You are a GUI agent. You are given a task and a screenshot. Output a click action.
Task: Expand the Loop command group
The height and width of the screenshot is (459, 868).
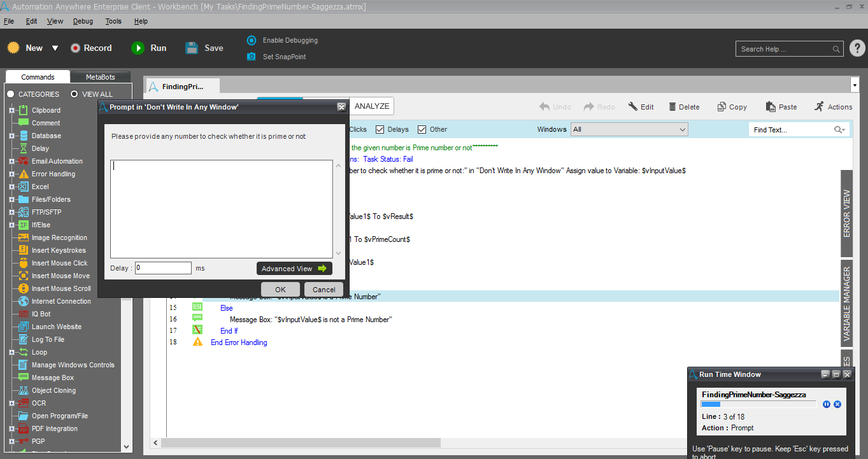11,352
